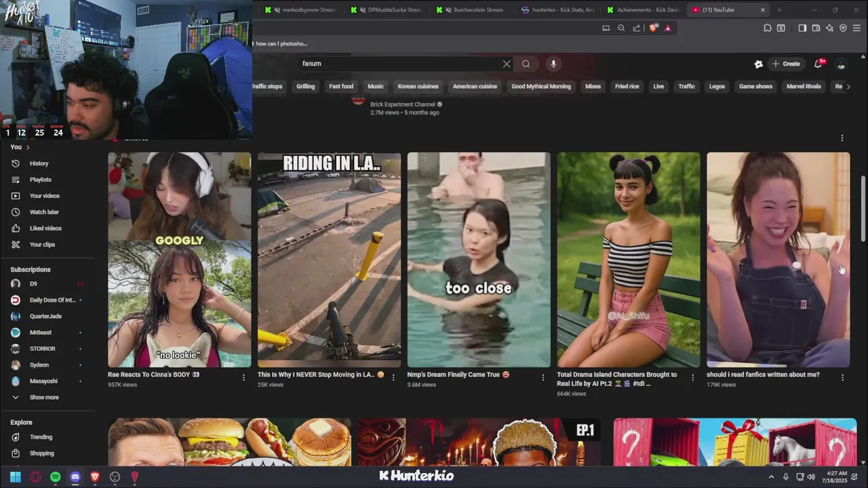Viewport: 868px width, 488px height.
Task: Open options menu for Nmp's Dream short
Action: coord(542,378)
